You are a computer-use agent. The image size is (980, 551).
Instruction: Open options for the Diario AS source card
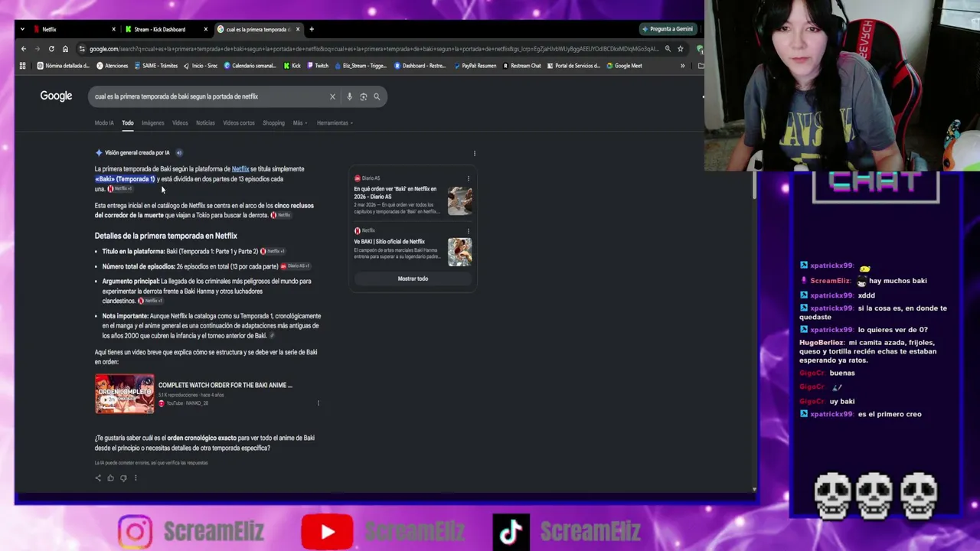point(469,178)
